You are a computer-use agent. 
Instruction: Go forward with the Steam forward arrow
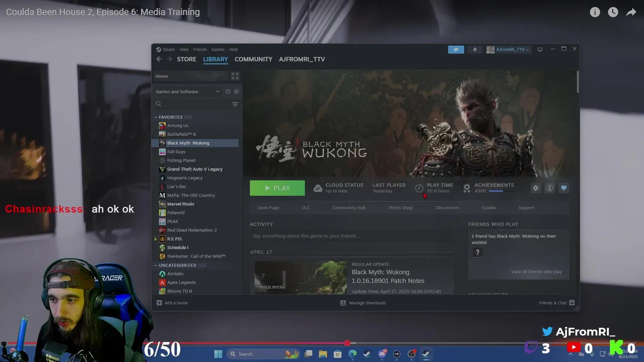(x=169, y=59)
